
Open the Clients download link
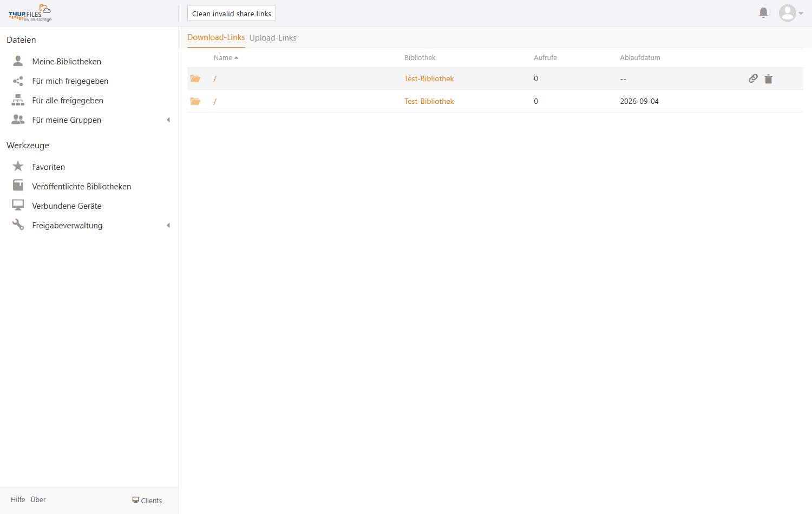147,500
